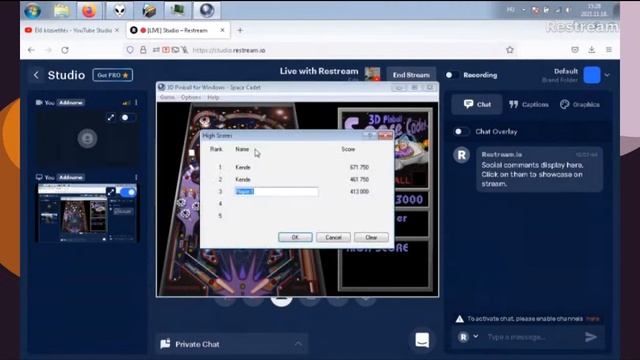640x360 pixels.
Task: Open the file explorer taskbar icon
Action: tap(61, 11)
